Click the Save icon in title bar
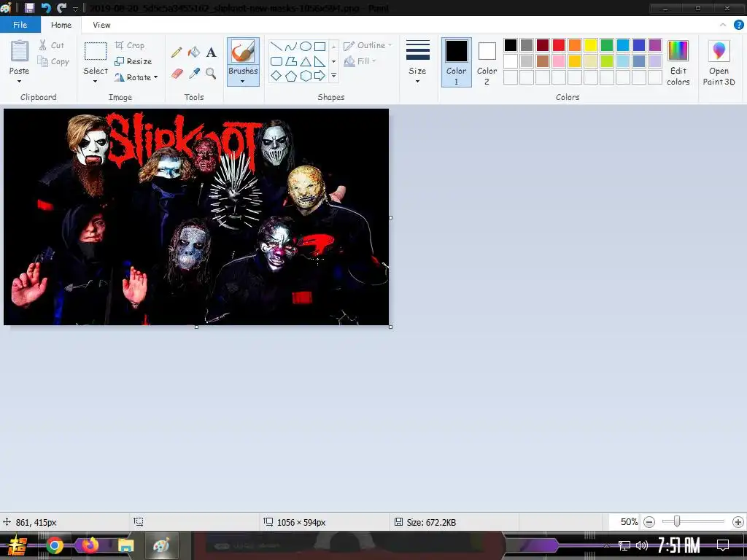Image resolution: width=747 pixels, height=560 pixels. pyautogui.click(x=29, y=7)
